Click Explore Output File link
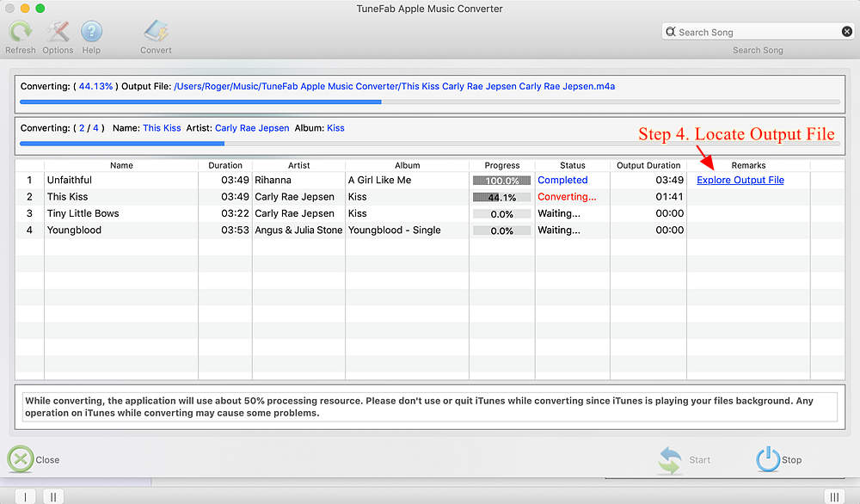 point(740,180)
